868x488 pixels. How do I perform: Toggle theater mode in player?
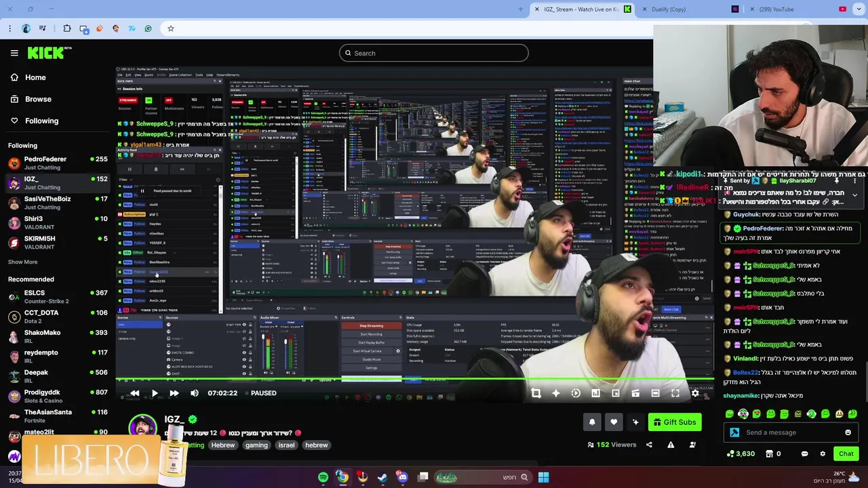[655, 393]
